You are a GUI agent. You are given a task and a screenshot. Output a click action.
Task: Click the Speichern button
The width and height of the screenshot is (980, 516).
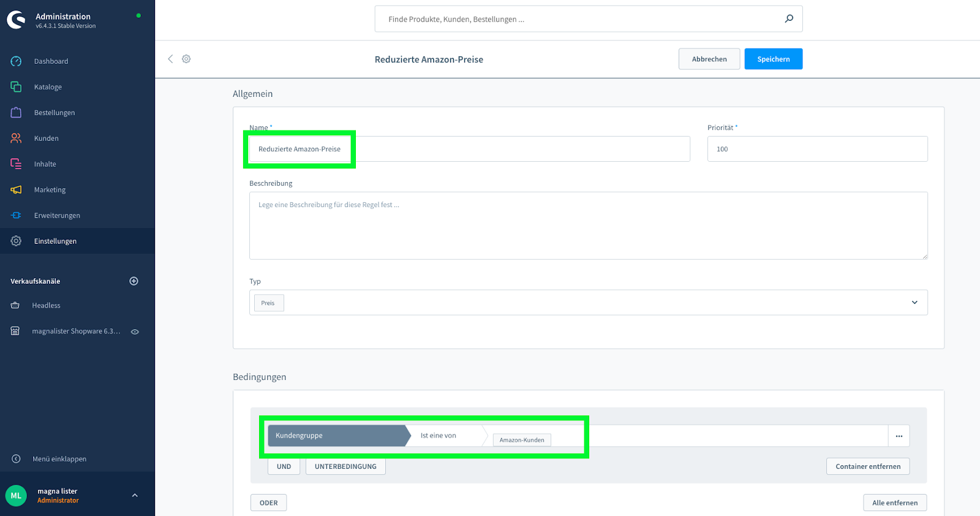774,59
